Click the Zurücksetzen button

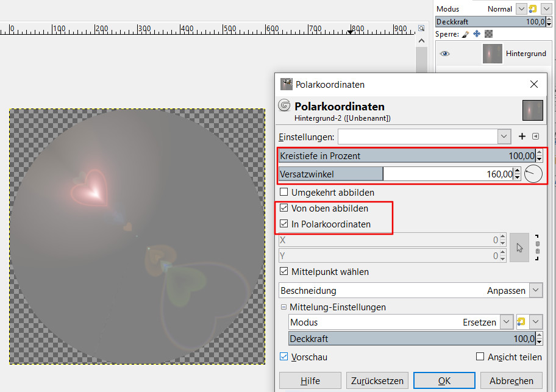coord(377,380)
